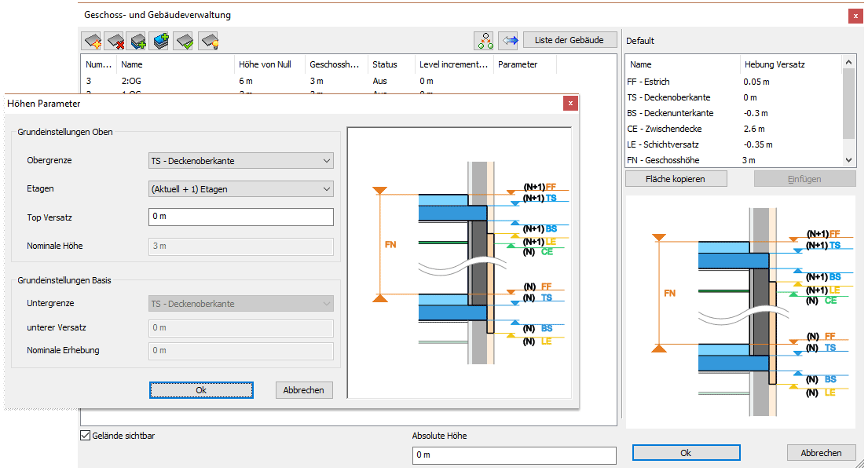Open the disabled Untergrenze dropdown
The width and height of the screenshot is (868, 471).
[241, 303]
